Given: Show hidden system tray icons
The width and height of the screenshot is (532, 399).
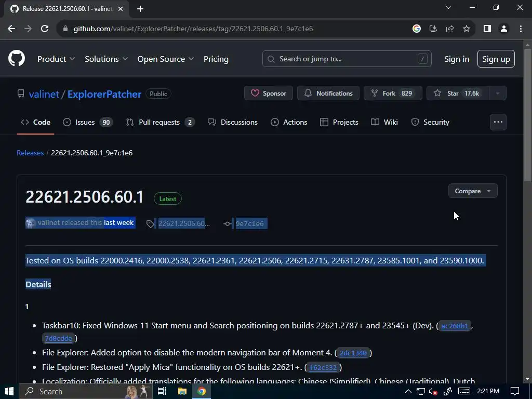Looking at the screenshot, I should 408,392.
